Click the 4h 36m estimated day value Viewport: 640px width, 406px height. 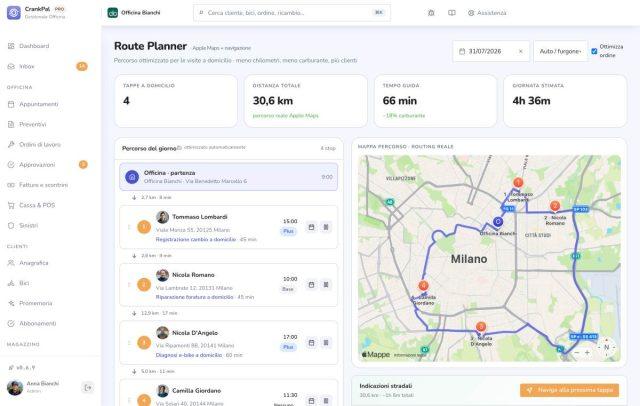point(531,101)
